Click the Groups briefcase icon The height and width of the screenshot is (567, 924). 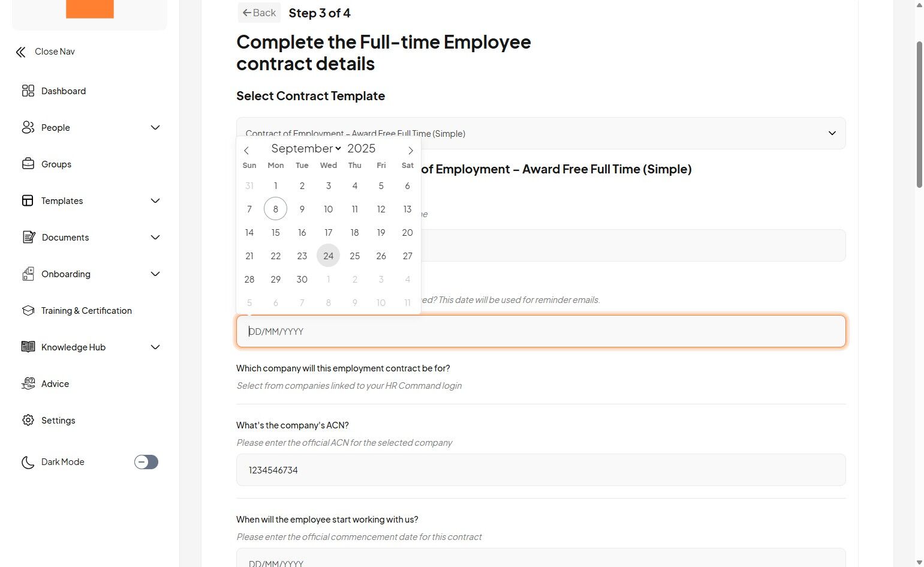click(28, 164)
